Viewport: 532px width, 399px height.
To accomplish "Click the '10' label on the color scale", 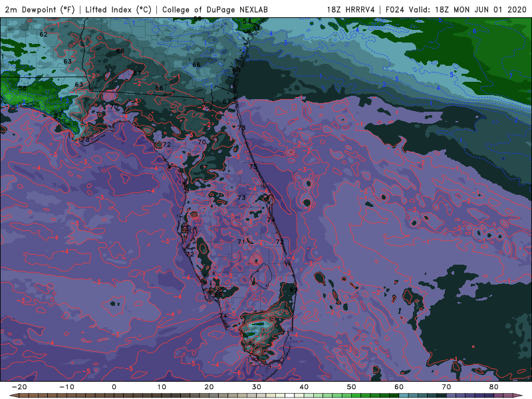I will pos(162,387).
